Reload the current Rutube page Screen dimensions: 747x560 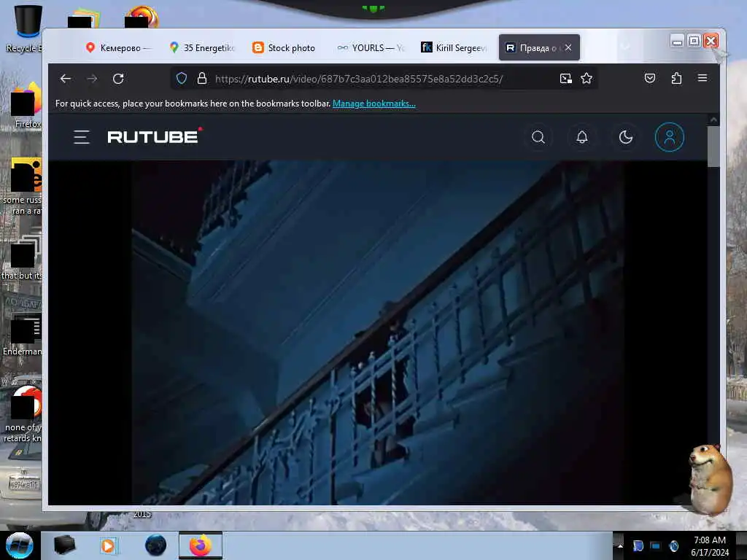[118, 79]
